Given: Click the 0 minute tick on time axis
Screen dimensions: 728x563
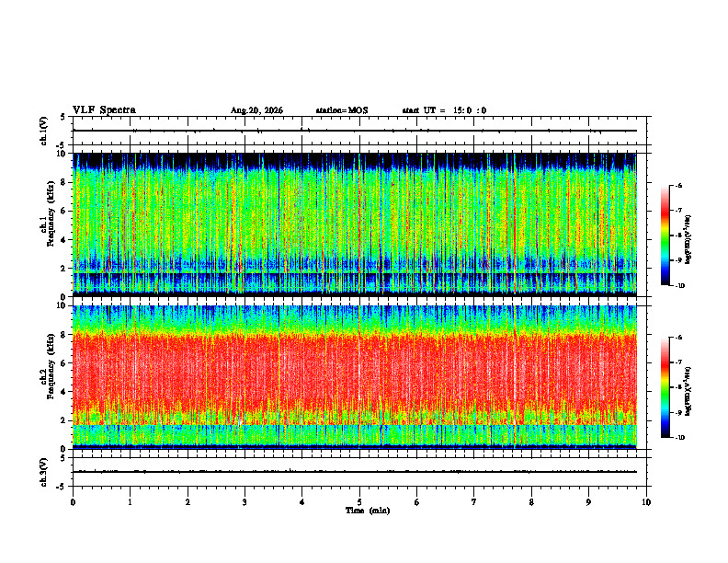Looking at the screenshot, I should click(73, 502).
